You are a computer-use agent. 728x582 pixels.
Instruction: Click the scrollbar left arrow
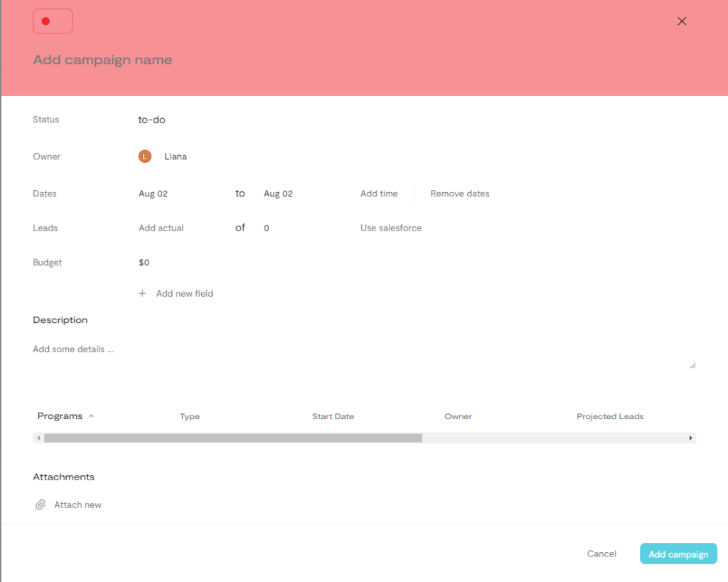(38, 438)
